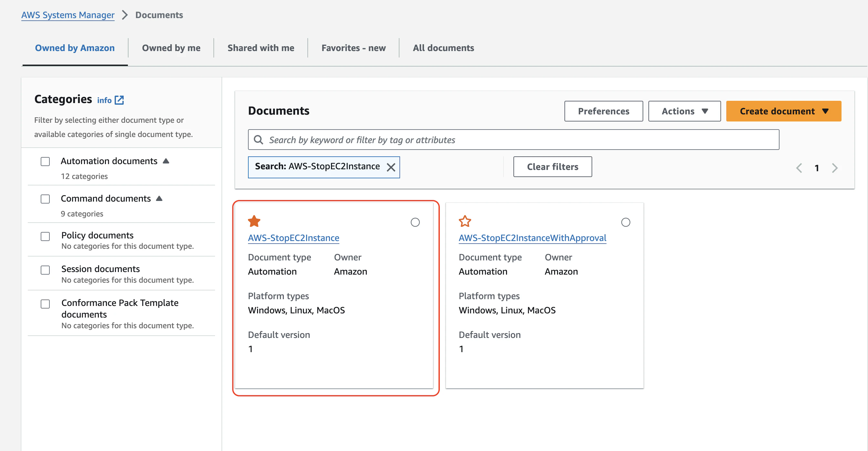Click the Conformance Pack Template documents label
The height and width of the screenshot is (451, 868).
119,309
